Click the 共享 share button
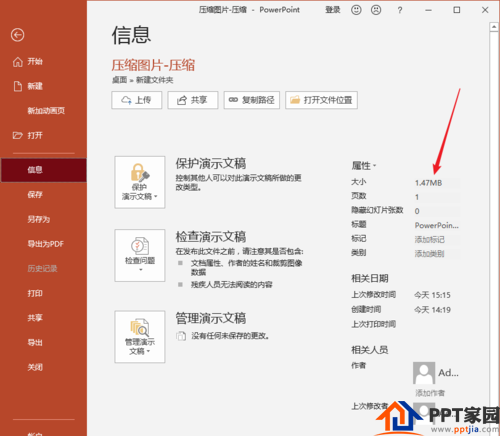 tap(193, 100)
